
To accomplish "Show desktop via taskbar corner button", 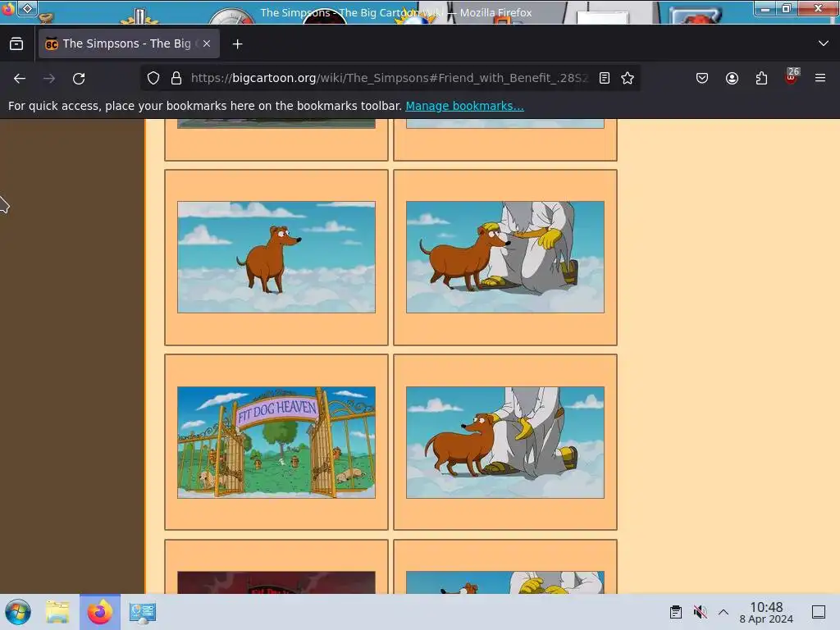I will (x=819, y=612).
